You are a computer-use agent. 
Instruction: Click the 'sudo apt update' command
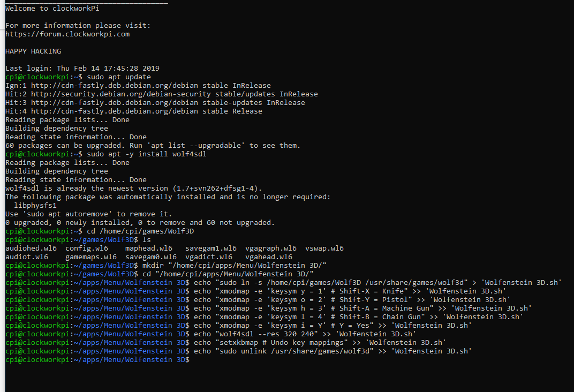click(119, 77)
